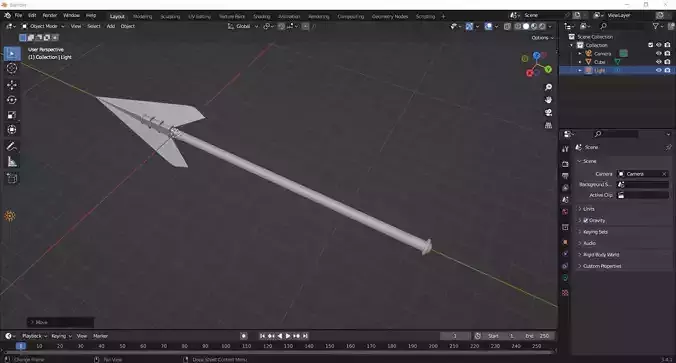This screenshot has height=363, width=676.
Task: Expand the Audio panel
Action: point(623,243)
